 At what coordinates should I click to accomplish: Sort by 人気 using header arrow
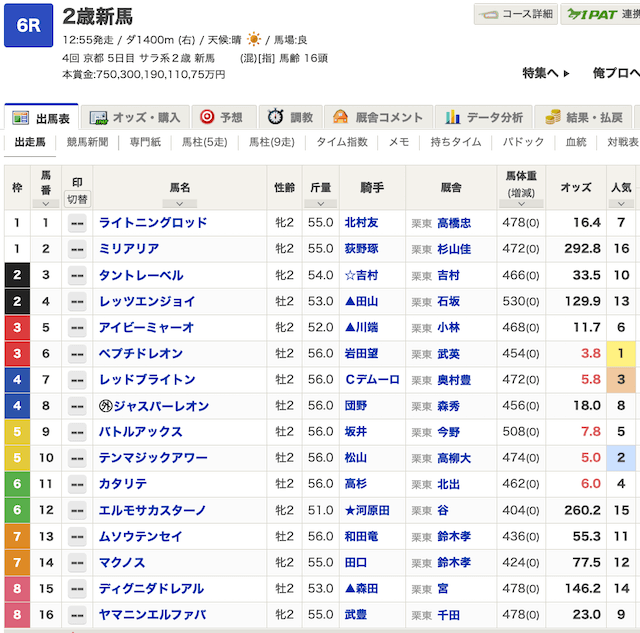pyautogui.click(x=621, y=203)
